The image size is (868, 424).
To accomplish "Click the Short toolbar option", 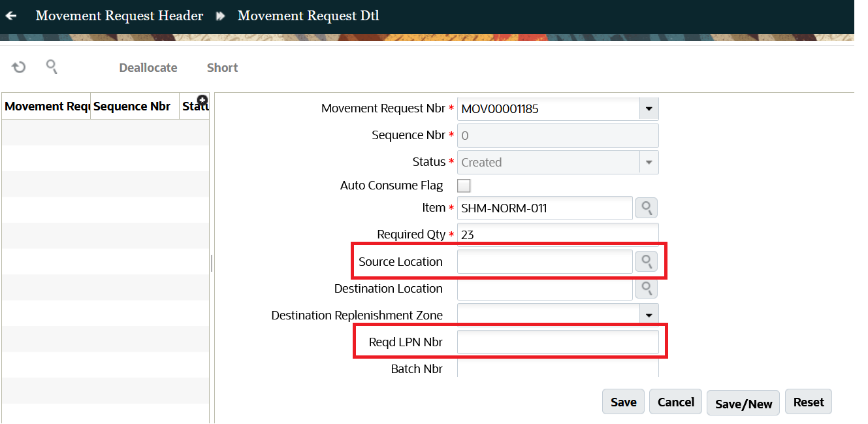I will tap(222, 68).
